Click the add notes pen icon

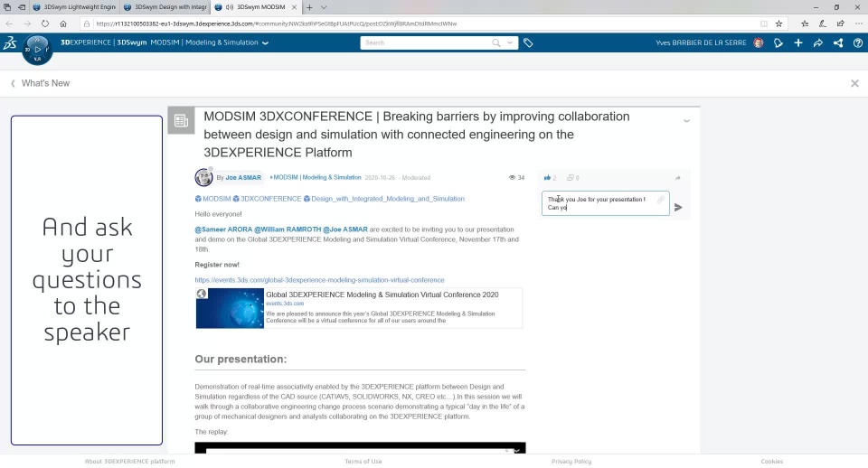point(823,23)
